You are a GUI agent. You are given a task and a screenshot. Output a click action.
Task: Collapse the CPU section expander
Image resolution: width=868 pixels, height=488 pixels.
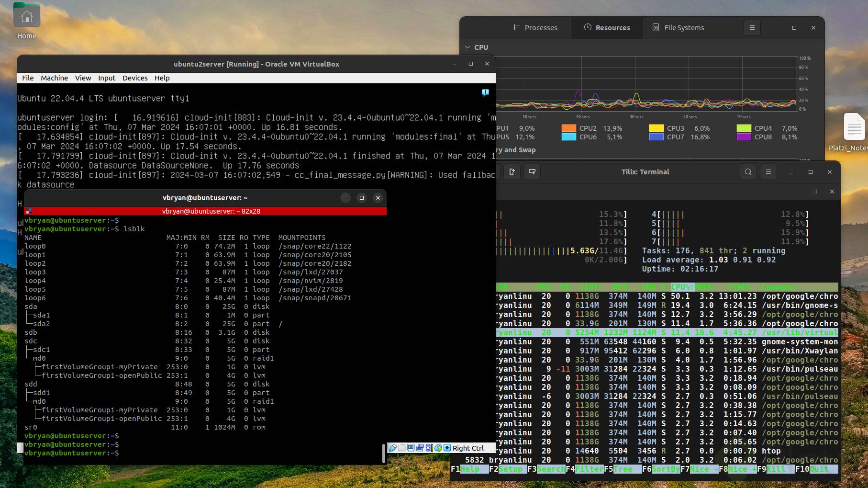[x=468, y=47]
